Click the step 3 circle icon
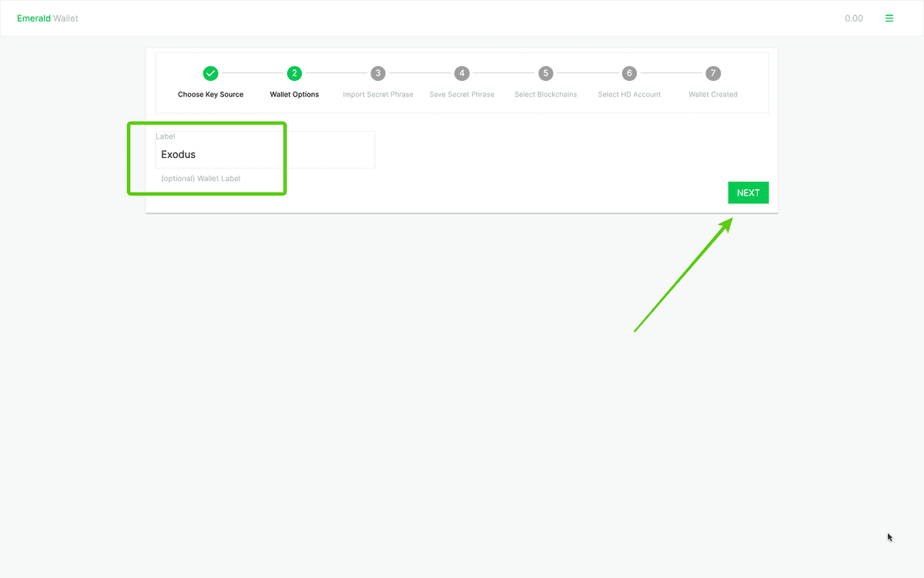Image resolution: width=924 pixels, height=578 pixels. 378,73
